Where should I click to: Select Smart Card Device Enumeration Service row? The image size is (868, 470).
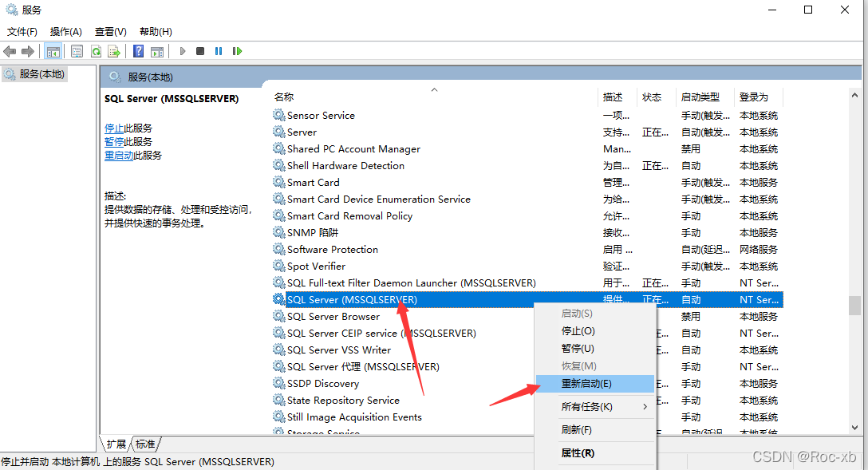pos(527,199)
